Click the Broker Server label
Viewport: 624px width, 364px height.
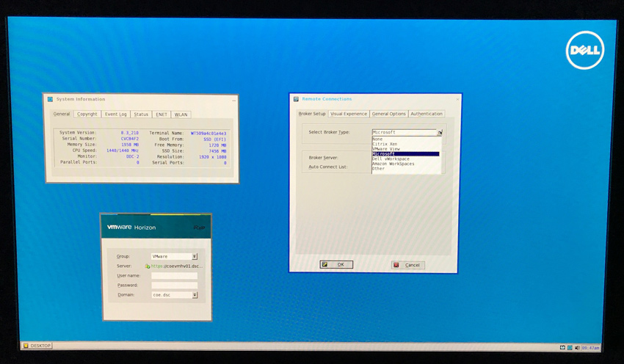[x=323, y=158]
